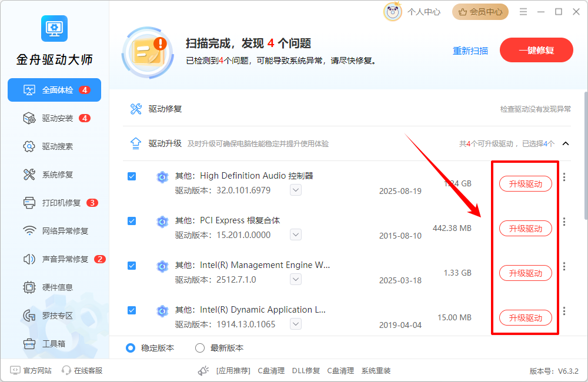Select the 最新版本 radio button
The image size is (588, 382).
tap(200, 348)
